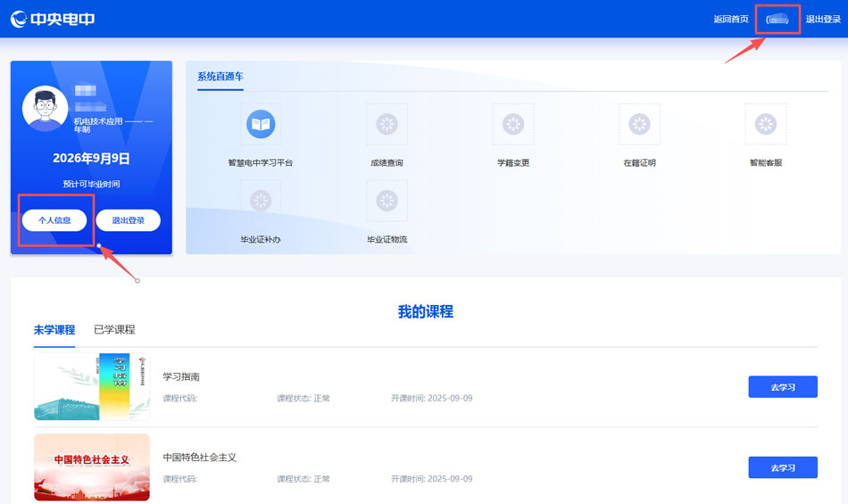Screen dimensions: 848x504
Task: Click the 学籍变更 label
Action: click(513, 162)
